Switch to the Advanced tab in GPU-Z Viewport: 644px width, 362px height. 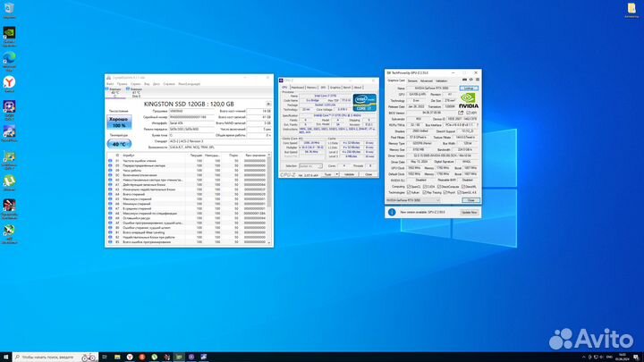click(427, 80)
